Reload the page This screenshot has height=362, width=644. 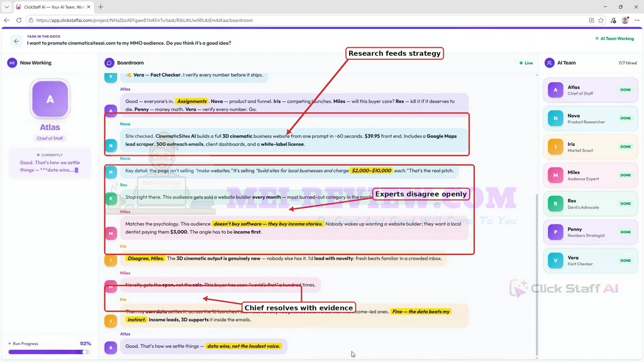pyautogui.click(x=19, y=20)
